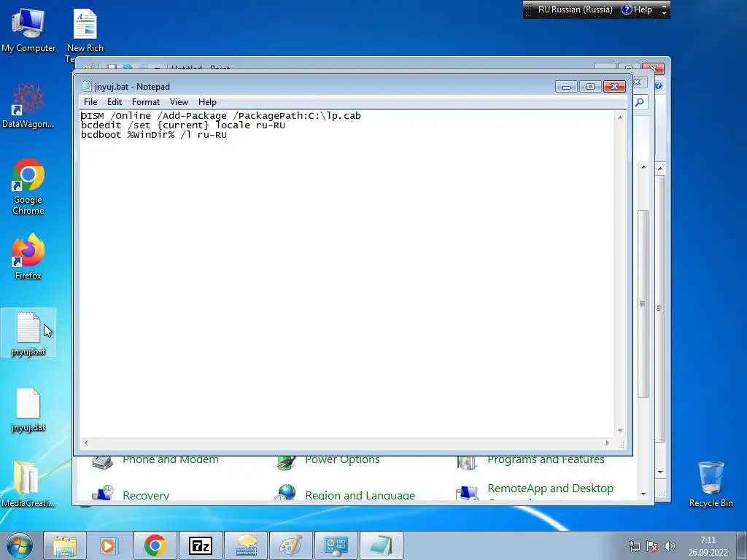Image resolution: width=747 pixels, height=560 pixels.
Task: Click the bcdboot %WinDir% command line
Action: (153, 135)
